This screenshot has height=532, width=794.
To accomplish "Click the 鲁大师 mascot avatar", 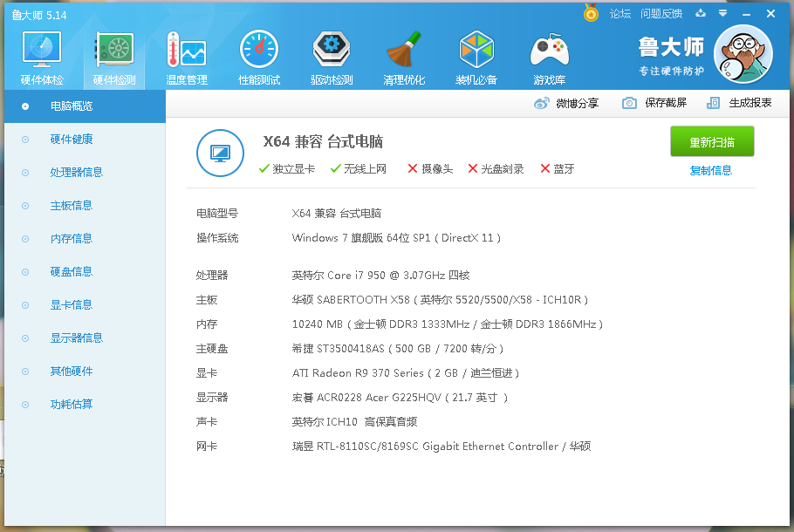I will [x=743, y=54].
